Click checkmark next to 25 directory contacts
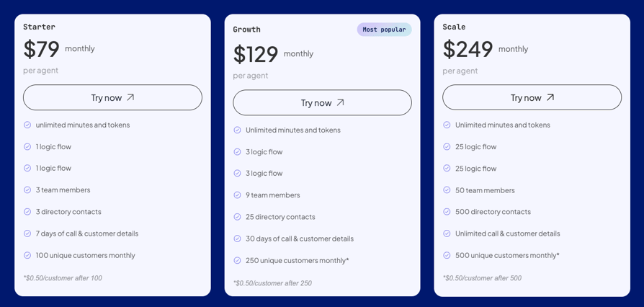644x307 pixels. point(237,217)
